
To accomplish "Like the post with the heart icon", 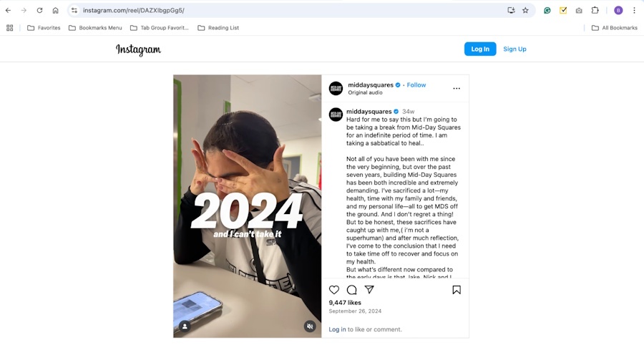I will [x=334, y=290].
